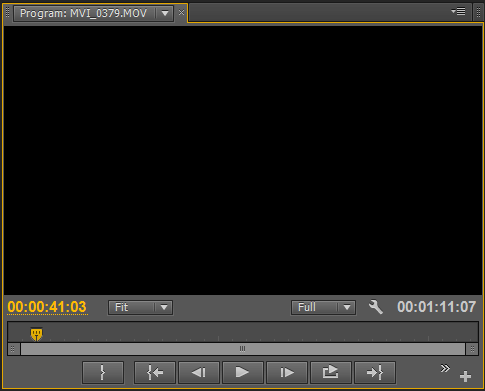
Task: Open the Fit zoom level dropdown
Action: point(140,307)
